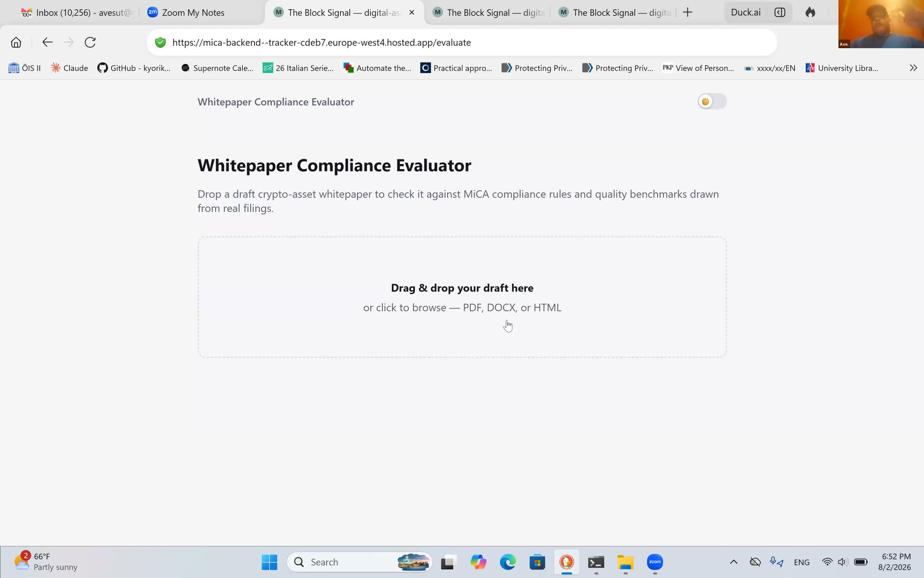Open the Whitepaper Compliance Evaluator header link
This screenshot has width=924, height=578.
pos(276,102)
